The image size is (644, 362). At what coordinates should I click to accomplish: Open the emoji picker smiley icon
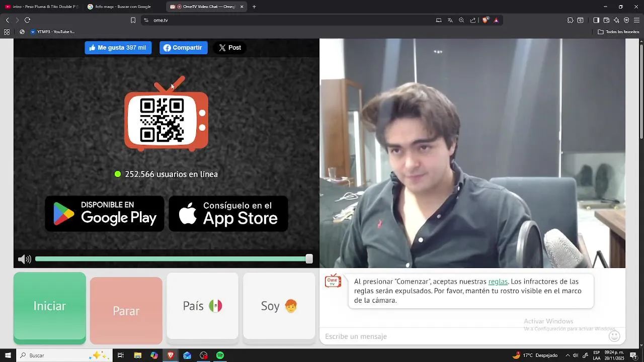tap(614, 336)
